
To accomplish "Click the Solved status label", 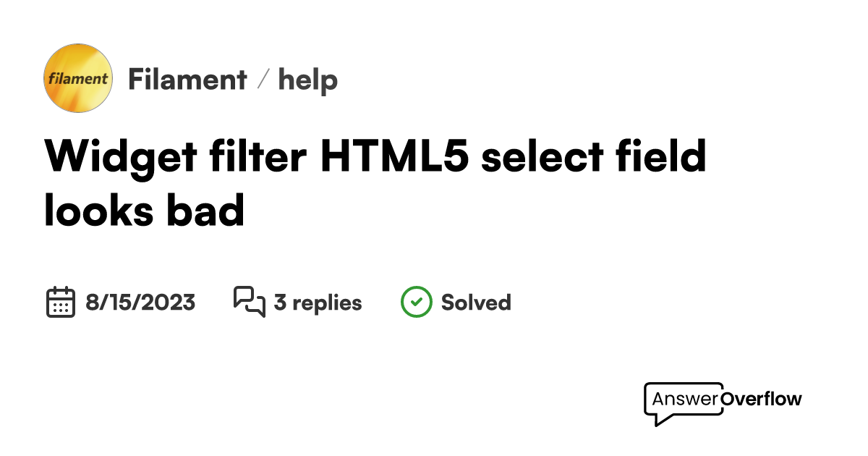I will click(476, 302).
